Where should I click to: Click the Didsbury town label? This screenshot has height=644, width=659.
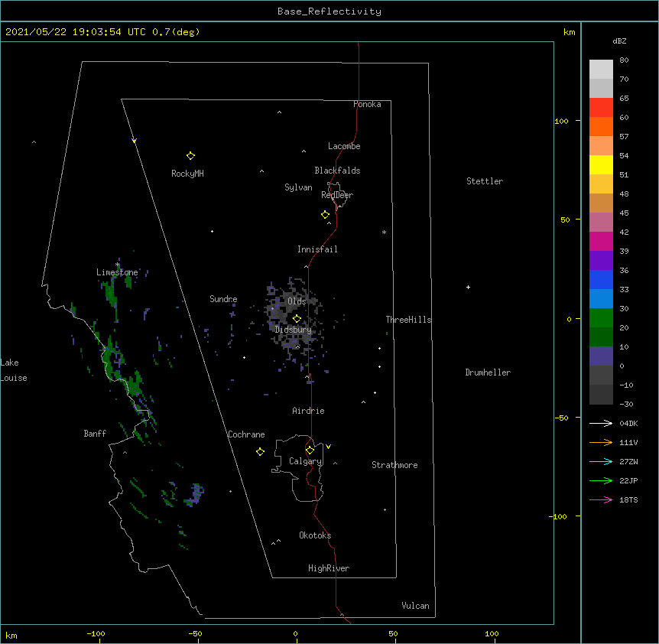pos(294,330)
